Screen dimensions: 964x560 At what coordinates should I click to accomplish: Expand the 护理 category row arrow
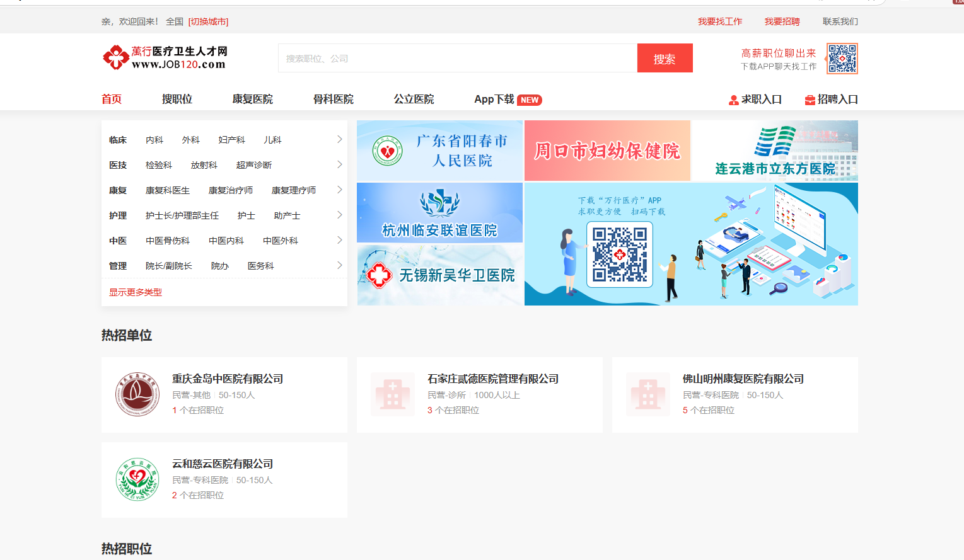point(339,215)
